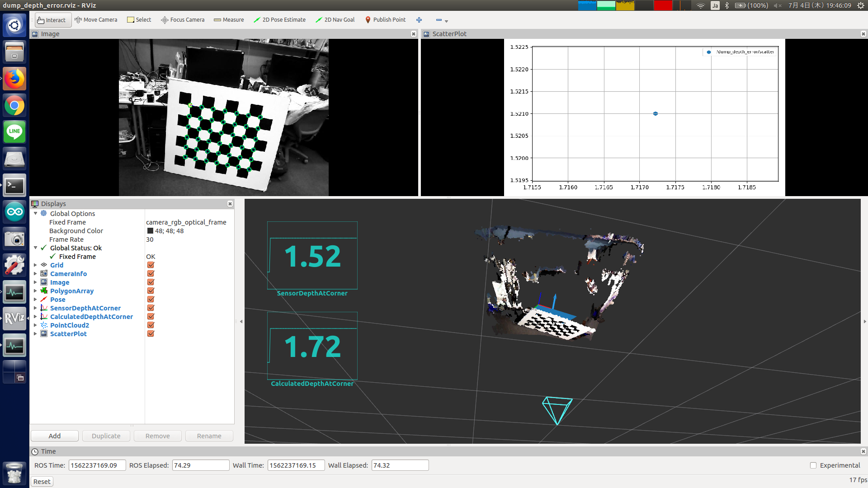This screenshot has width=868, height=488.
Task: Uncheck the Image display checkbox
Action: [151, 282]
